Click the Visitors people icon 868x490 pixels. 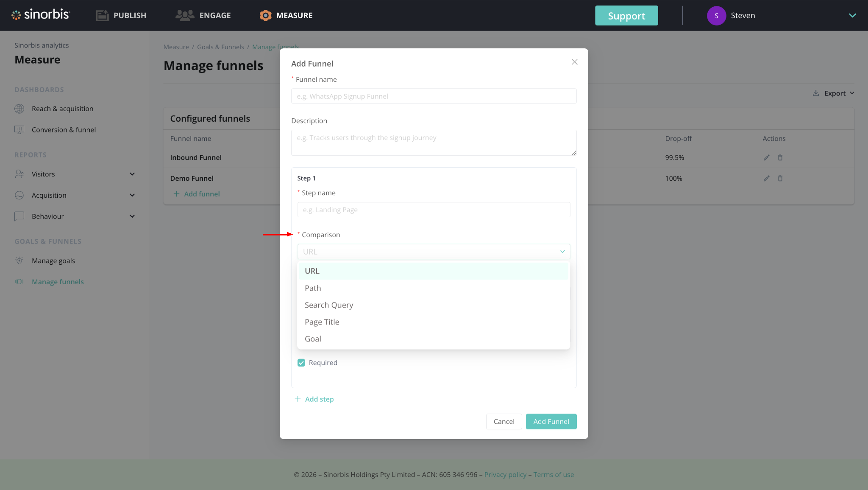click(19, 174)
